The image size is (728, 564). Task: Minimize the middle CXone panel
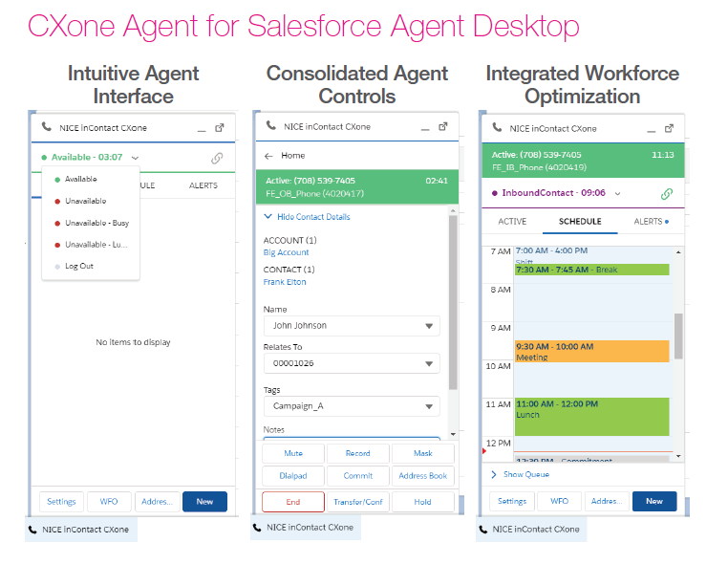coord(425,130)
